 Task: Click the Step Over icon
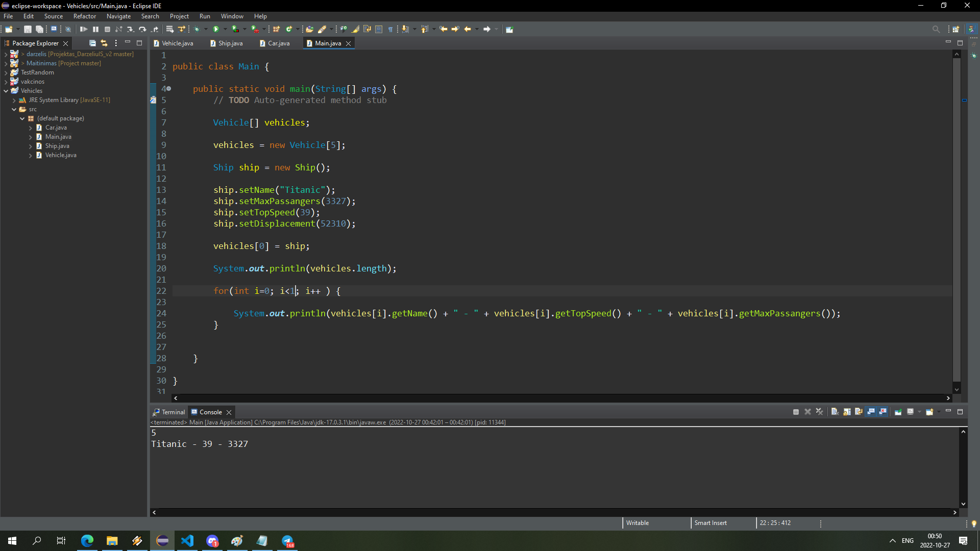pos(142,29)
